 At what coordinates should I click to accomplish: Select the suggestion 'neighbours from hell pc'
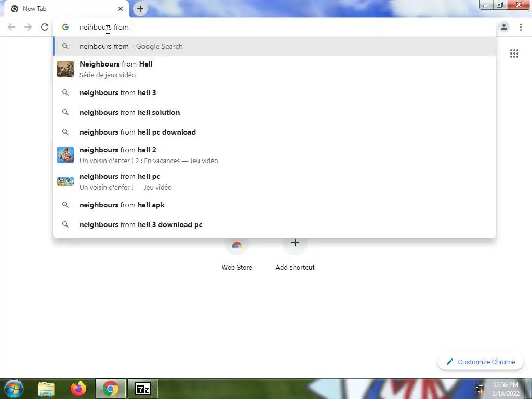click(274, 181)
